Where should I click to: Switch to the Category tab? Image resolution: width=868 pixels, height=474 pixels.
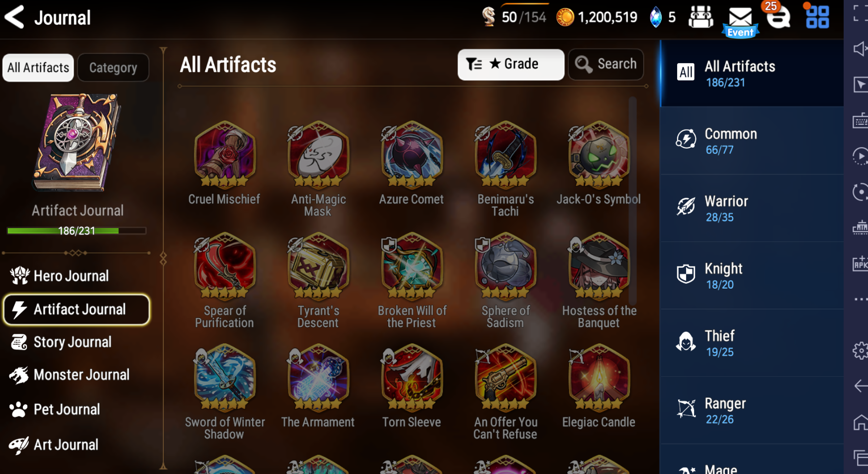pyautogui.click(x=113, y=68)
